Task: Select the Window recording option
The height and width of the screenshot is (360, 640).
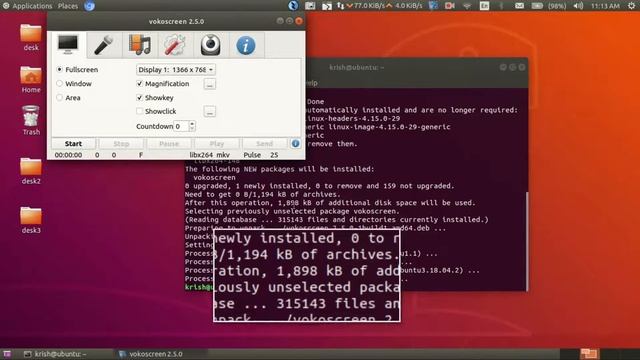Action: [74, 84]
